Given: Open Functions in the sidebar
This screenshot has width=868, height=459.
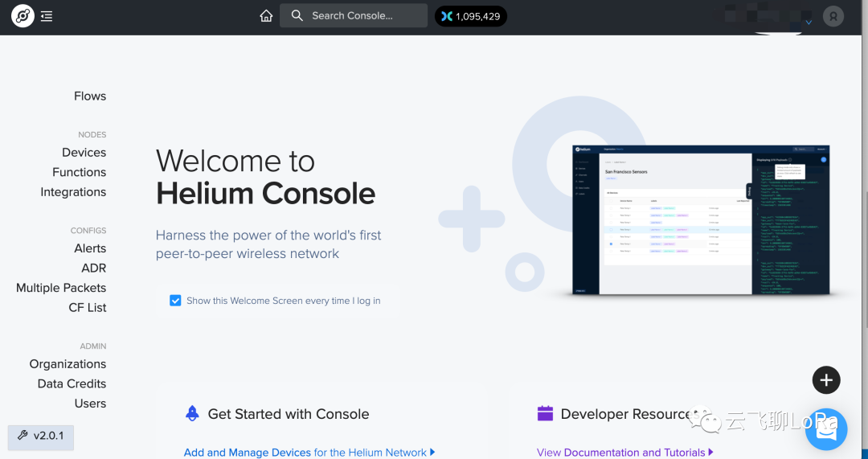Looking at the screenshot, I should tap(79, 172).
